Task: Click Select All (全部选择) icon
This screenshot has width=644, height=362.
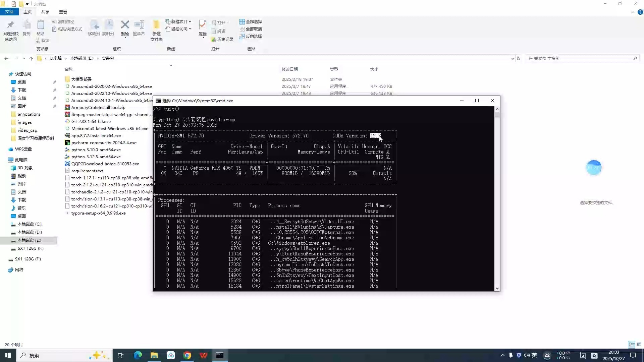Action: coord(242,21)
